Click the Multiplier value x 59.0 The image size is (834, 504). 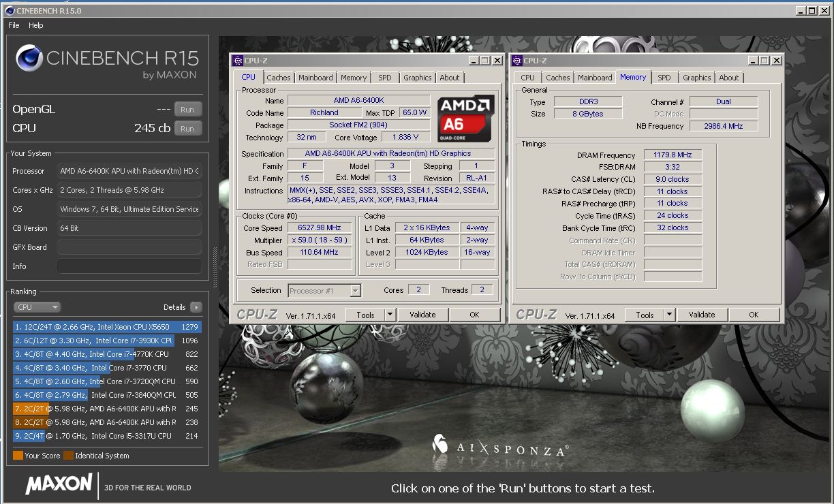319,240
